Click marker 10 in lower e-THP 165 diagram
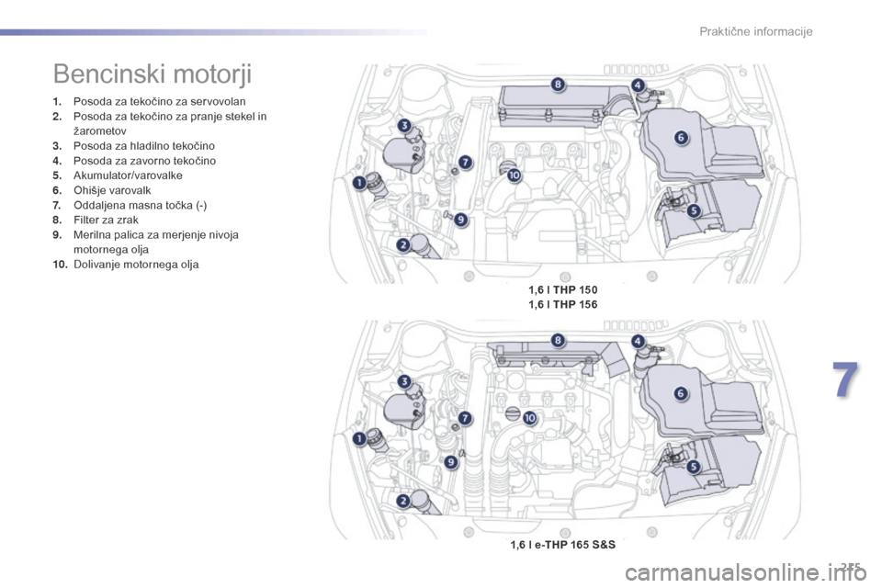The width and height of the screenshot is (882, 588). click(530, 418)
